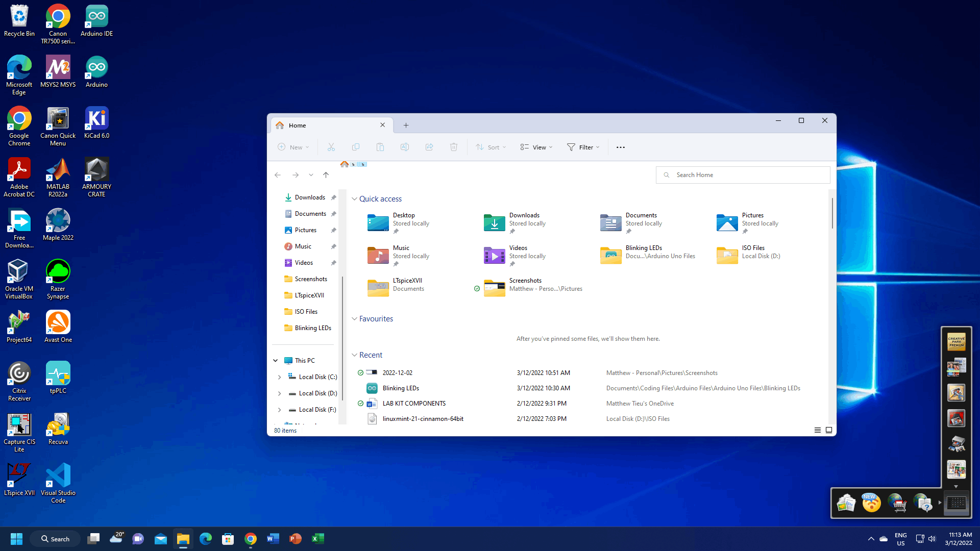Viewport: 980px width, 551px height.
Task: Collapse This PC tree node
Action: (276, 361)
